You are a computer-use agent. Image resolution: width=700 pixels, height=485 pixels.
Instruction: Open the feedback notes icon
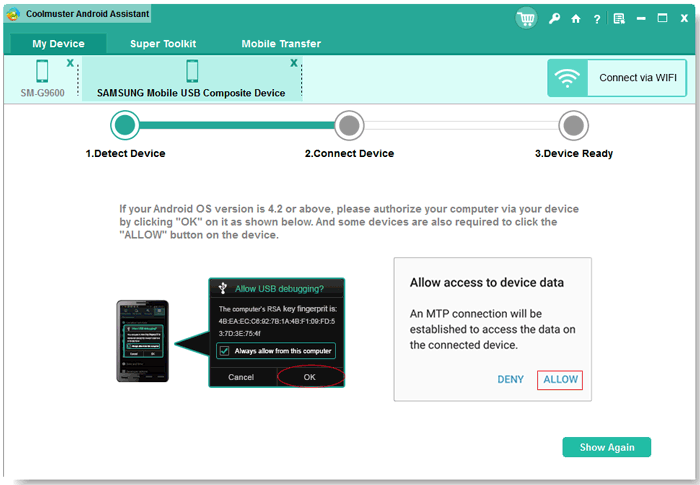619,19
